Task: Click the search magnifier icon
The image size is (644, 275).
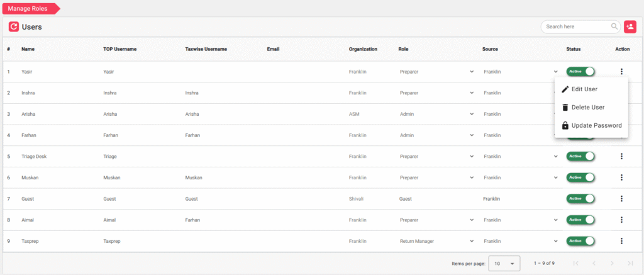Action: (x=614, y=26)
